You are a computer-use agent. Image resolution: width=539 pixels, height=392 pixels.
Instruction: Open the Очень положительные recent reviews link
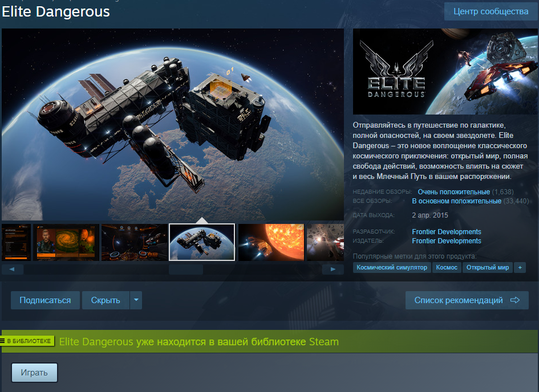point(454,192)
